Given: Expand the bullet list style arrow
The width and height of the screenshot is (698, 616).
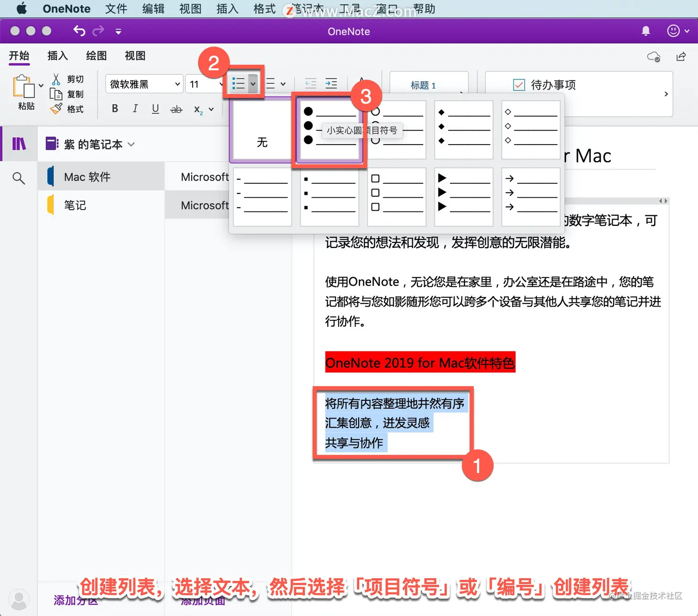Looking at the screenshot, I should 253,84.
